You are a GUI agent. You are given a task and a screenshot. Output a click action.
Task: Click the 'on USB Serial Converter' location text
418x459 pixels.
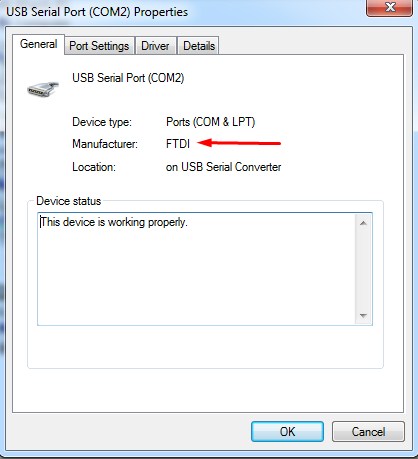point(223,167)
